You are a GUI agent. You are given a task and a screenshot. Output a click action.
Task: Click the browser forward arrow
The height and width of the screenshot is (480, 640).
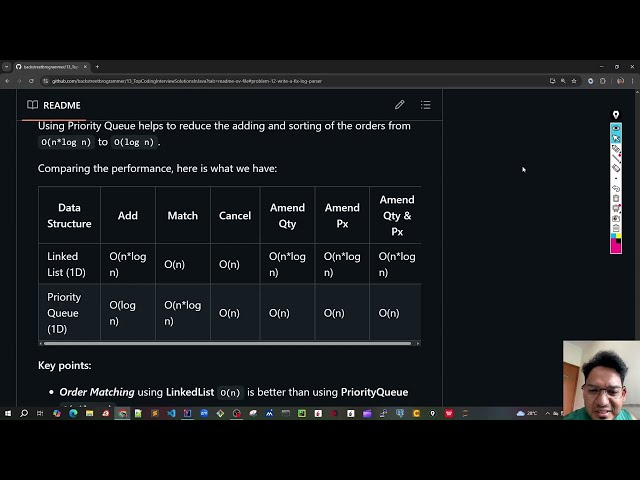(19, 81)
